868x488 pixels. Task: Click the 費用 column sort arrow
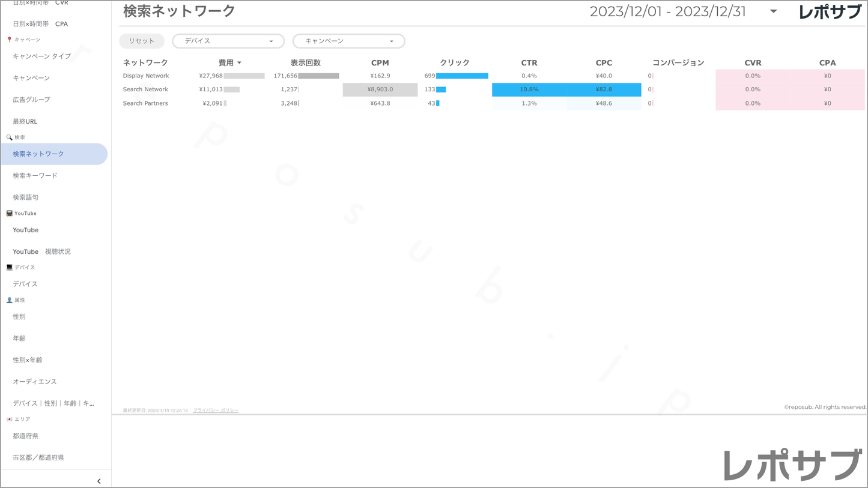click(x=239, y=63)
